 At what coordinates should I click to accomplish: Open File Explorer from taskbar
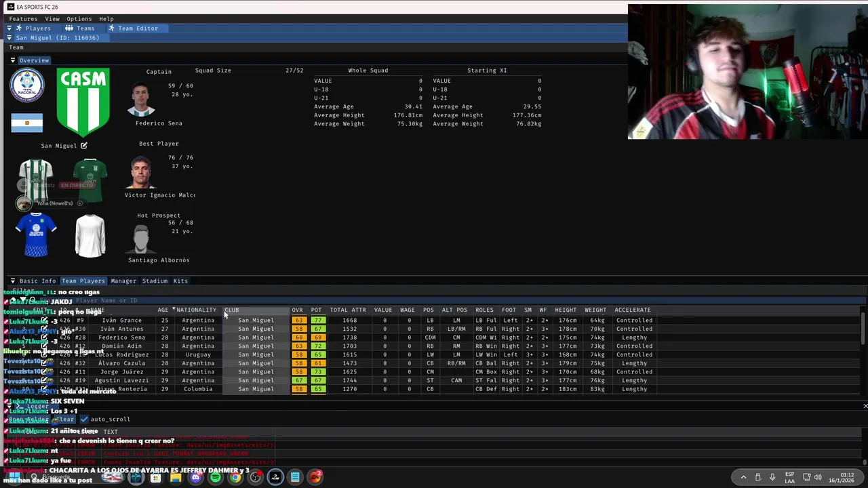(176, 477)
